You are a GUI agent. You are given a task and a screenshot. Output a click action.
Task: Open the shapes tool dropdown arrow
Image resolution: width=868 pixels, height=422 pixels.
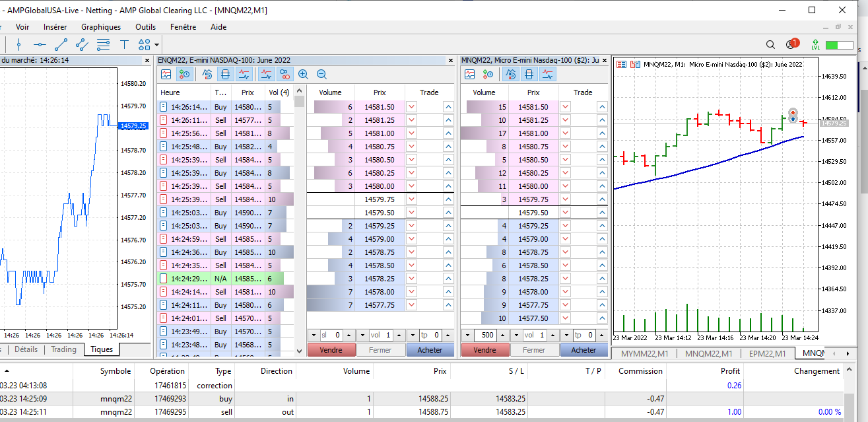point(157,46)
